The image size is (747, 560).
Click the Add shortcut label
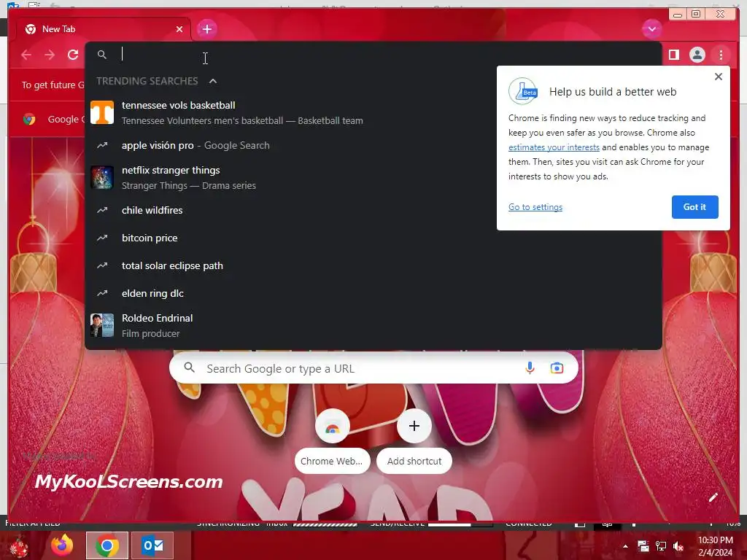(414, 461)
